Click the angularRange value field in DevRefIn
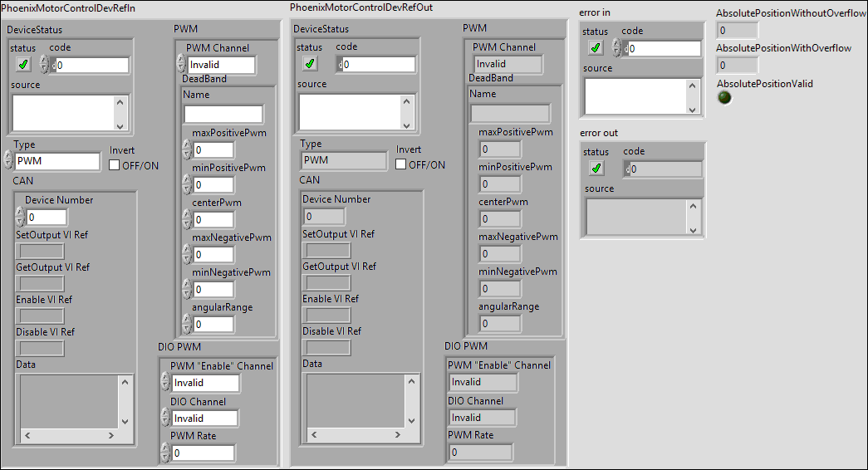868x470 pixels. pos(213,325)
